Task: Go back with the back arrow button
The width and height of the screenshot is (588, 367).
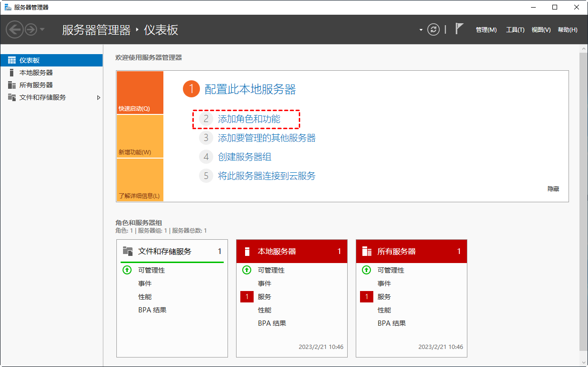Action: (x=15, y=29)
